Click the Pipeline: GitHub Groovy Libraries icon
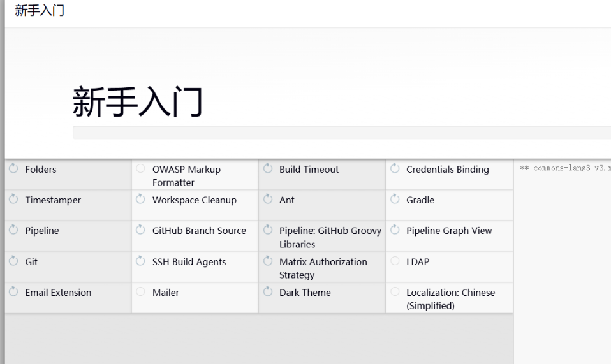611x364 pixels. coord(268,229)
